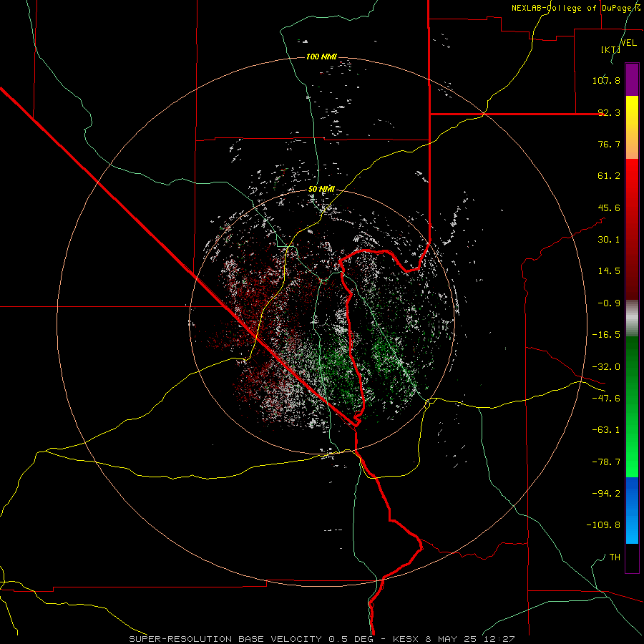The height and width of the screenshot is (644, 644).
Task: Click the 76.7 legend value
Action: [609, 144]
